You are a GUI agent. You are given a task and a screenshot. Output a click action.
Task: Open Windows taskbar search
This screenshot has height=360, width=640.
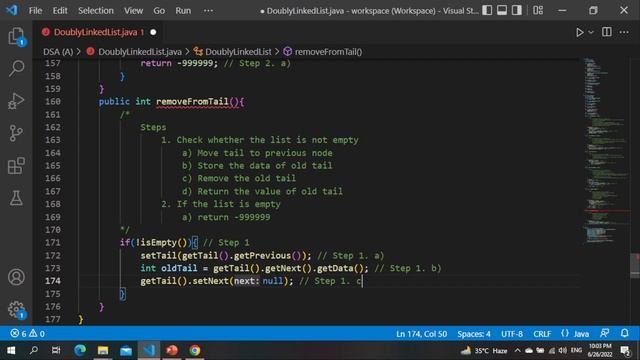pos(34,351)
